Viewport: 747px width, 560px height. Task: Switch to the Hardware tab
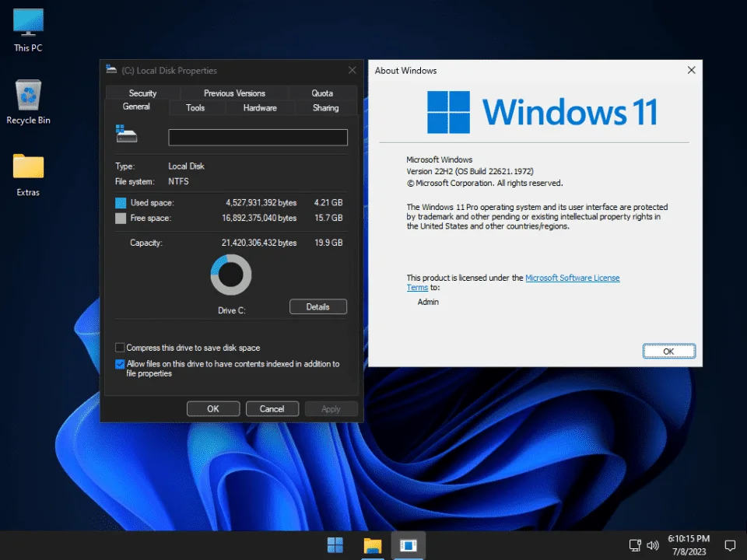(x=260, y=107)
